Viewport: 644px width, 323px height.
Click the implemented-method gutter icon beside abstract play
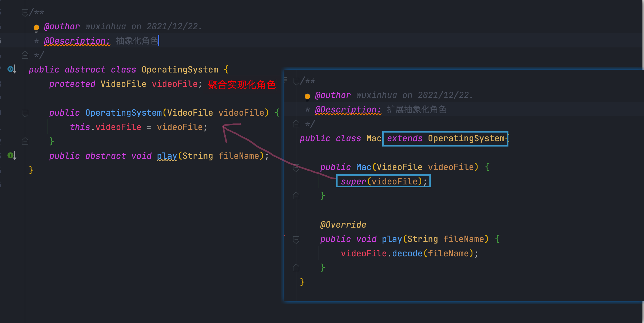tap(11, 155)
